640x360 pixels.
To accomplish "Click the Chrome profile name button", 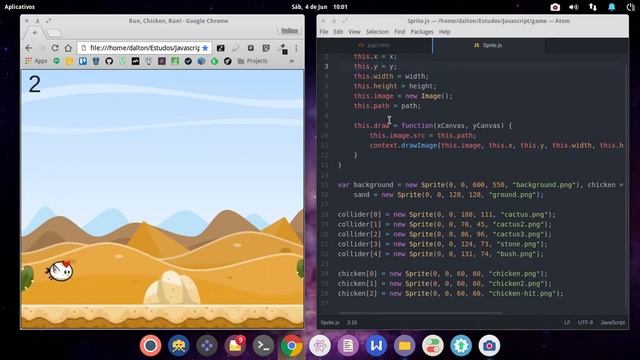I will 289,31.
